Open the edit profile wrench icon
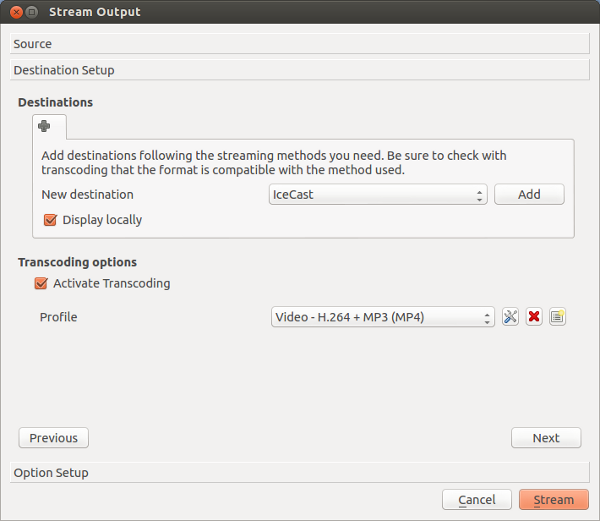600x521 pixels. (510, 317)
